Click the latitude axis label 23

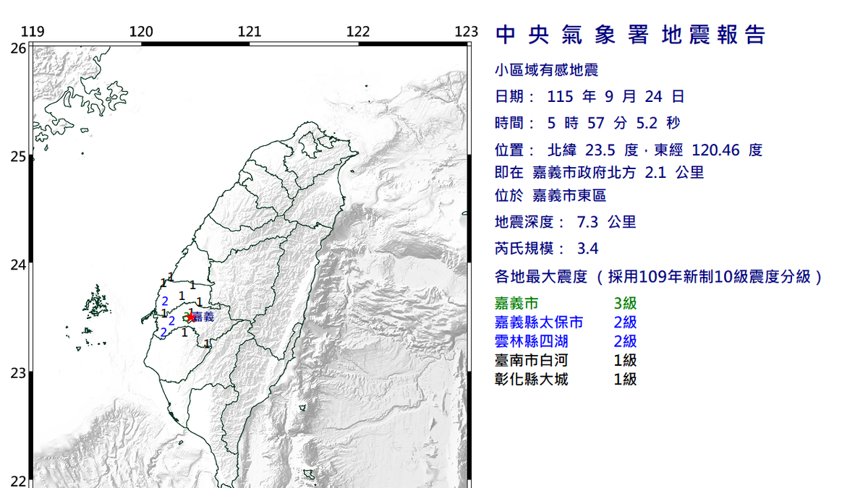(x=19, y=373)
